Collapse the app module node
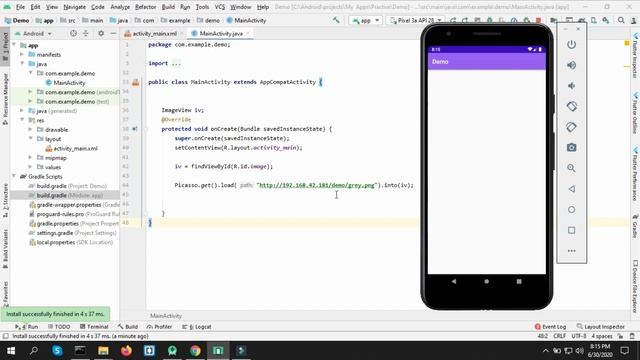Screen dimensions: 640x360 [14, 45]
